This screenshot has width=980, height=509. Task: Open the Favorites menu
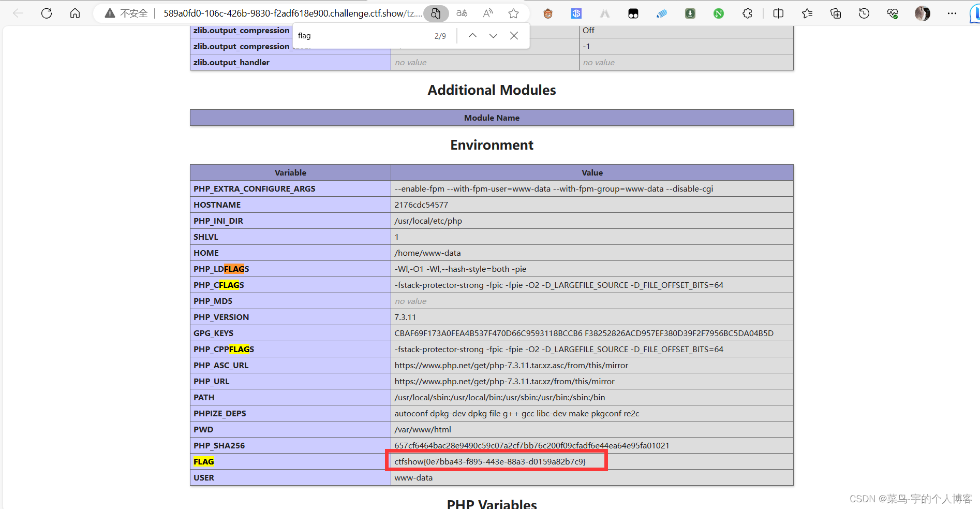tap(807, 13)
